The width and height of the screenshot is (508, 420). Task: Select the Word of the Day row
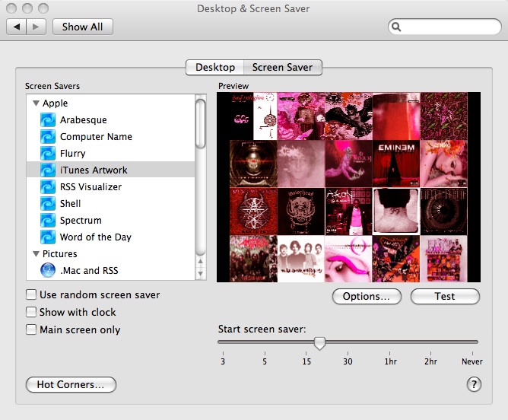click(110, 237)
